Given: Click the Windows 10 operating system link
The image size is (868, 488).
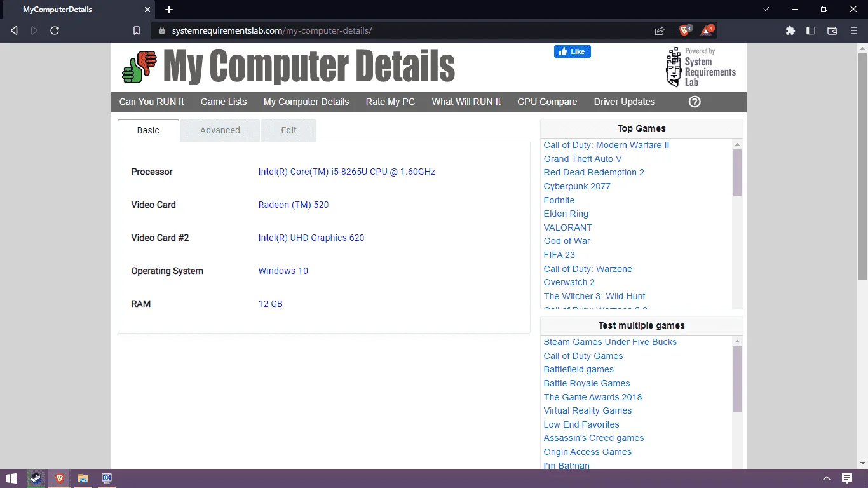Looking at the screenshot, I should click(283, 271).
